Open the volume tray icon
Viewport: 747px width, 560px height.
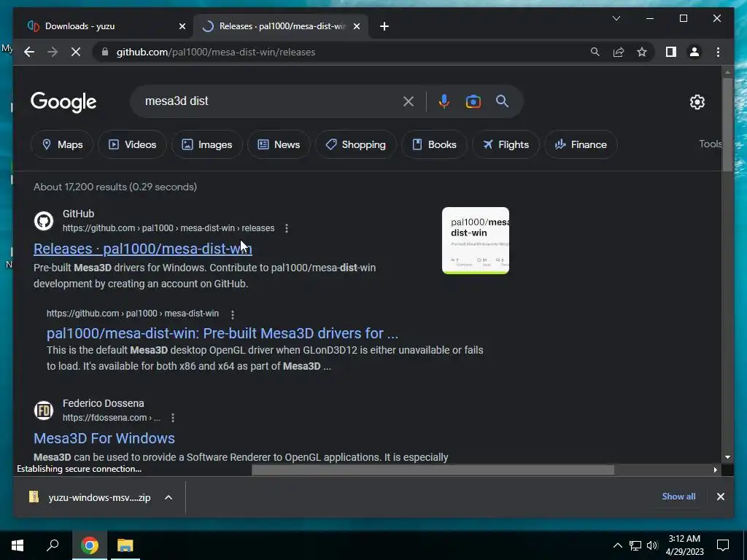652,545
